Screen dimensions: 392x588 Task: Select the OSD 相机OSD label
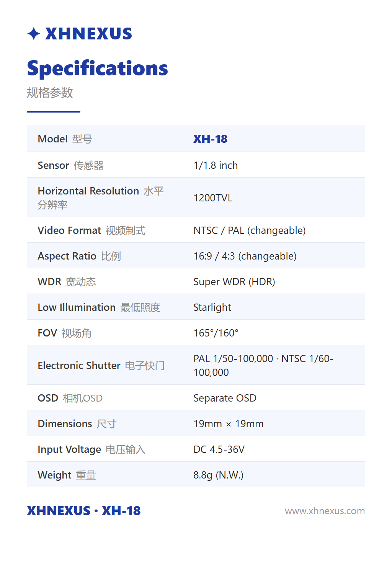coord(70,398)
